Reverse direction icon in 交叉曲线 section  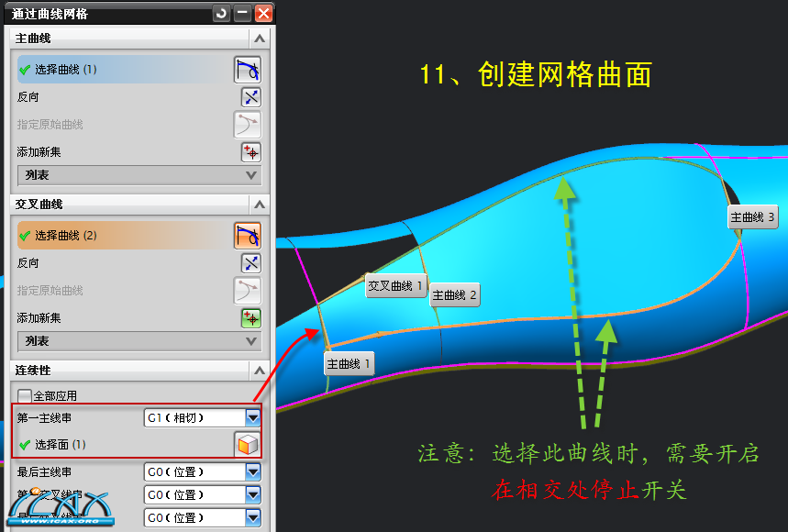point(250,263)
